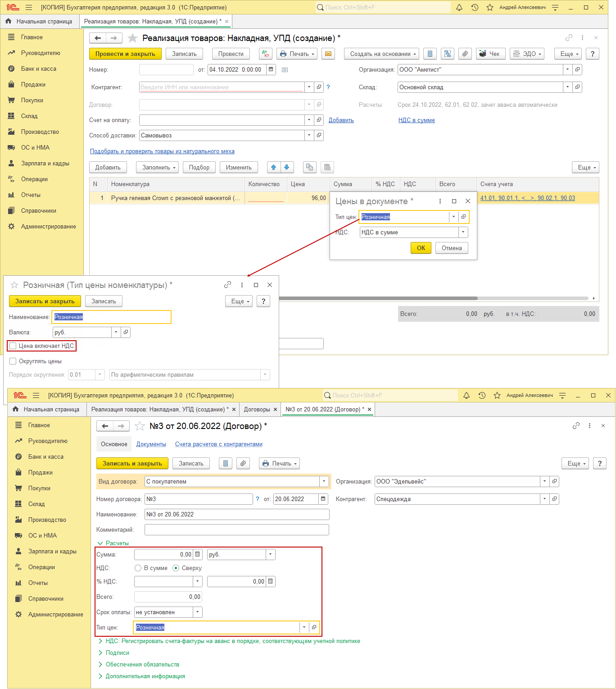Open Зарплата и кадры in the Аметист window sidebar
The image size is (616, 689).
[45, 163]
